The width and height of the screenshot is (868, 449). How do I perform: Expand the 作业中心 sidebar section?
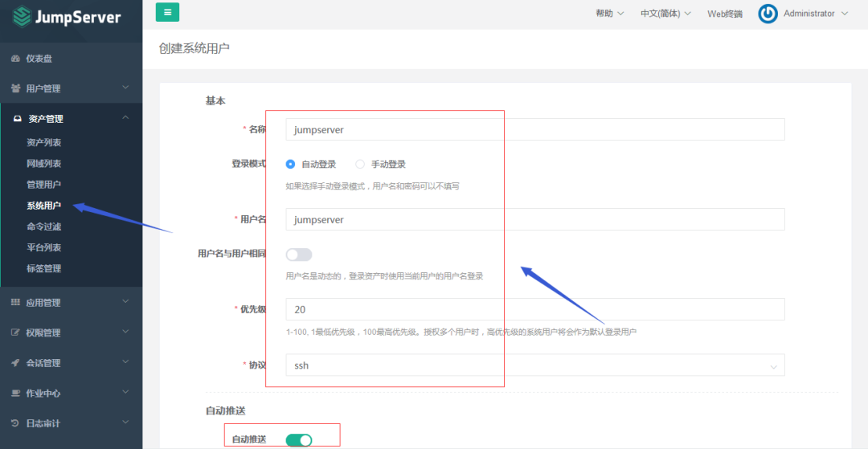click(x=71, y=393)
